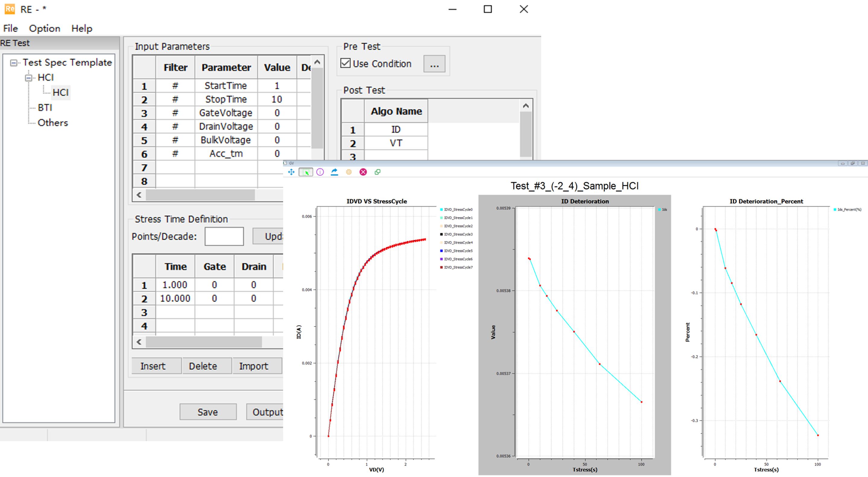The width and height of the screenshot is (868, 477).
Task: Uncheck the Use Condition checkbox
Action: click(346, 63)
